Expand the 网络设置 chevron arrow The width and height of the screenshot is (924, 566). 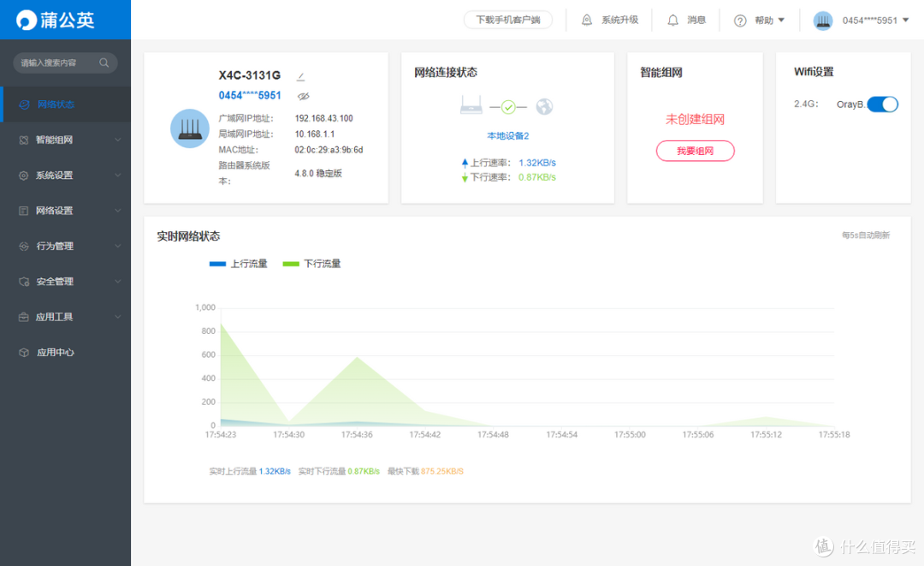point(118,211)
